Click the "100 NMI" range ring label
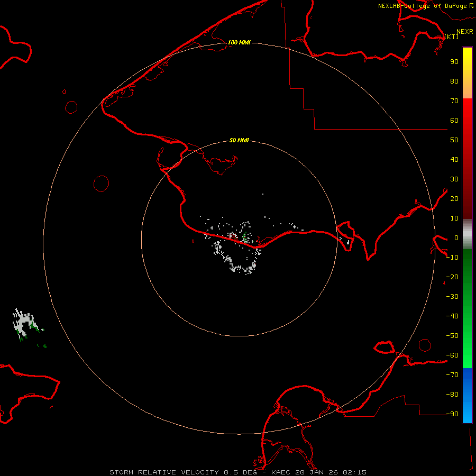The image size is (476, 476). pyautogui.click(x=239, y=42)
